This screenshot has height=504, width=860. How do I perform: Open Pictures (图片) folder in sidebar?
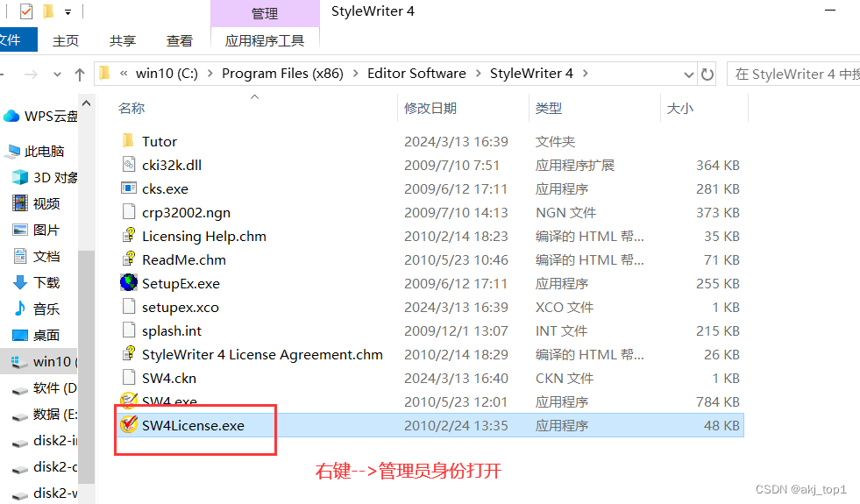pyautogui.click(x=36, y=230)
